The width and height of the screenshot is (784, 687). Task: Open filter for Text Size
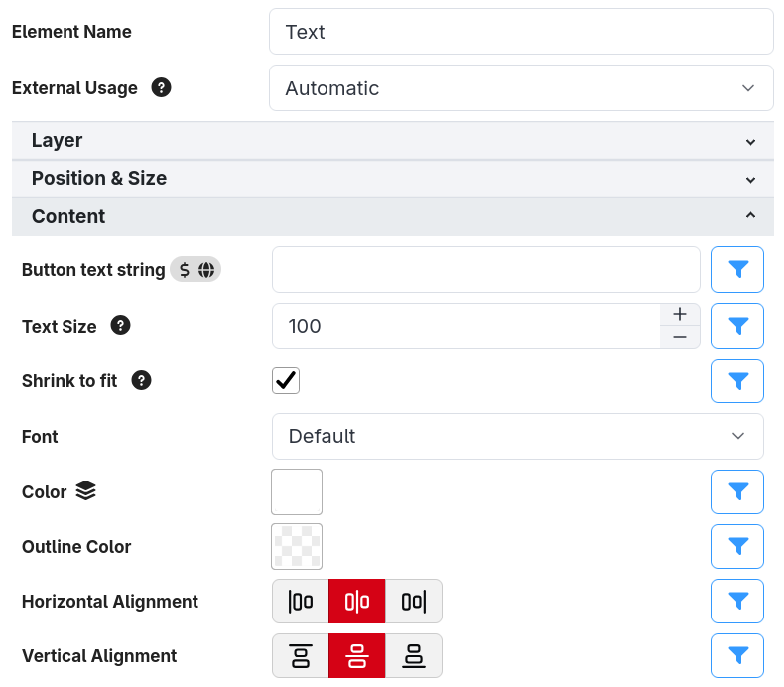737,326
